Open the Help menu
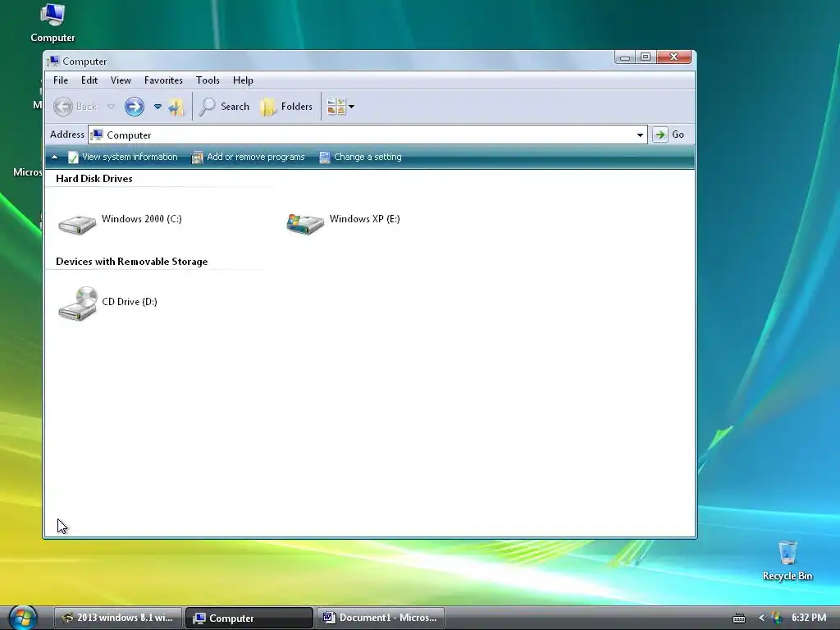Viewport: 840px width, 630px height. click(x=243, y=80)
